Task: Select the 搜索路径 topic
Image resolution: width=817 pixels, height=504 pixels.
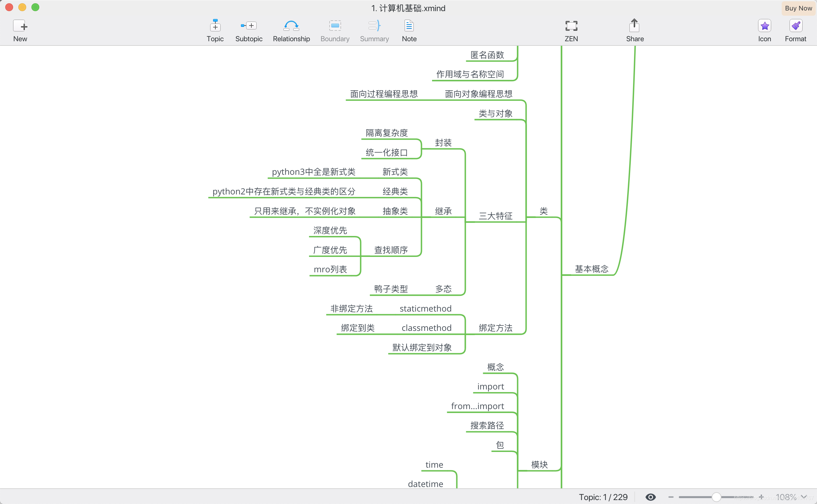Action: [x=487, y=425]
